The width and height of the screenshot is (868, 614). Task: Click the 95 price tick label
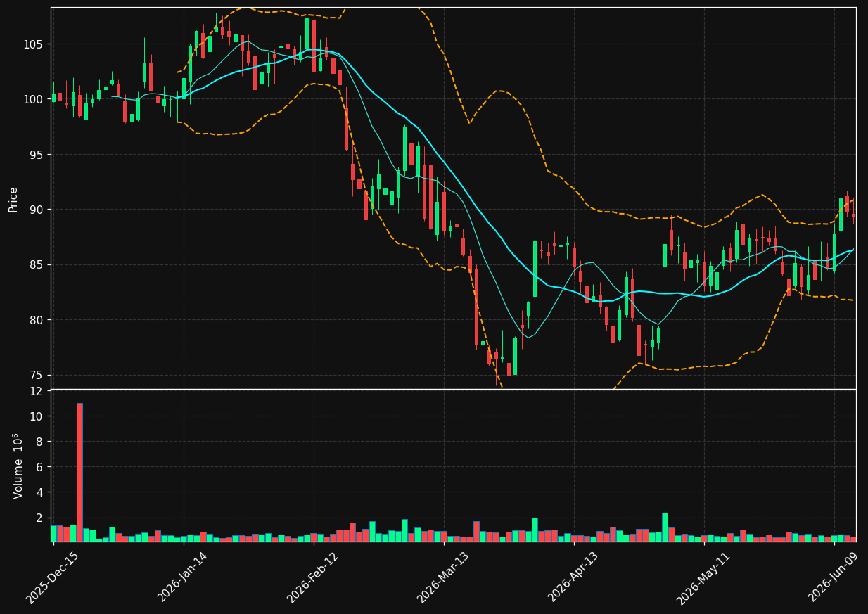click(37, 155)
